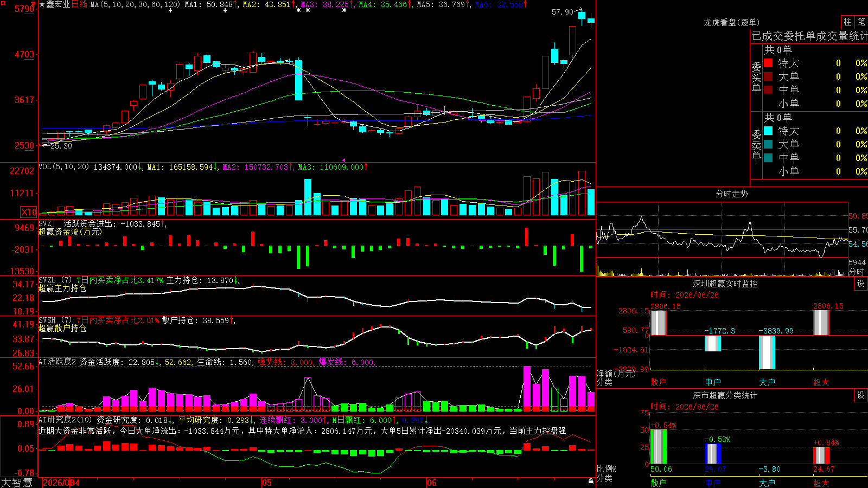Click the VOL(5,10,20) indicator label
The height and width of the screenshot is (488, 868).
click(63, 167)
